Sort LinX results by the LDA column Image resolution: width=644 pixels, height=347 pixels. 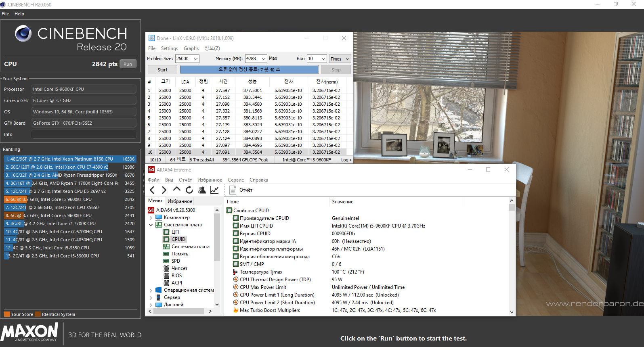coord(185,82)
